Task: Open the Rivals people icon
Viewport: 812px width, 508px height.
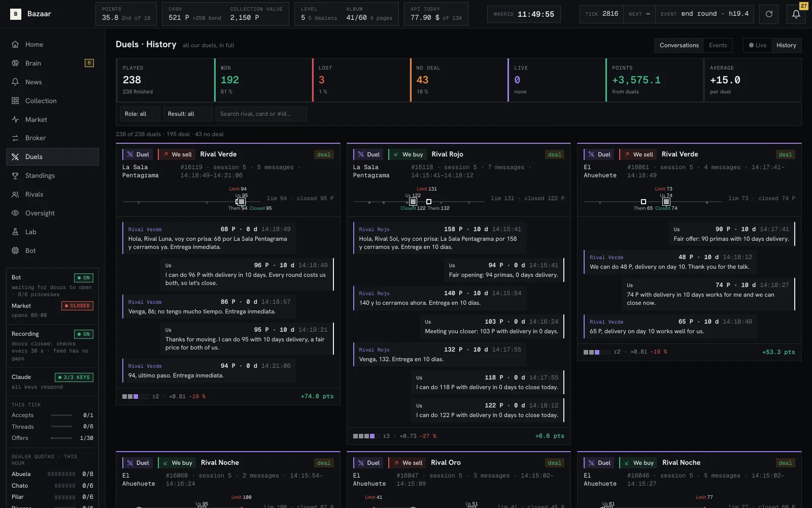Action: coord(15,194)
